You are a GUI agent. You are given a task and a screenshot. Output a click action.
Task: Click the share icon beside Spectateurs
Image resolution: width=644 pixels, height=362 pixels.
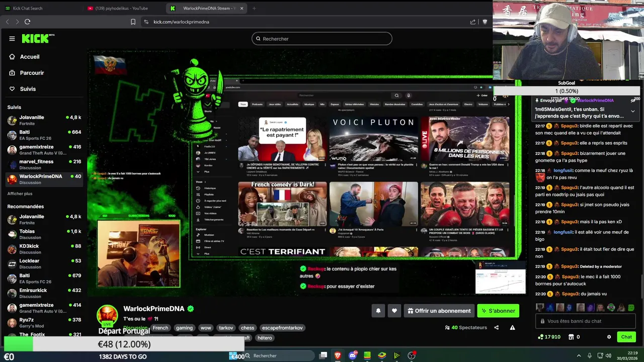coord(496,327)
